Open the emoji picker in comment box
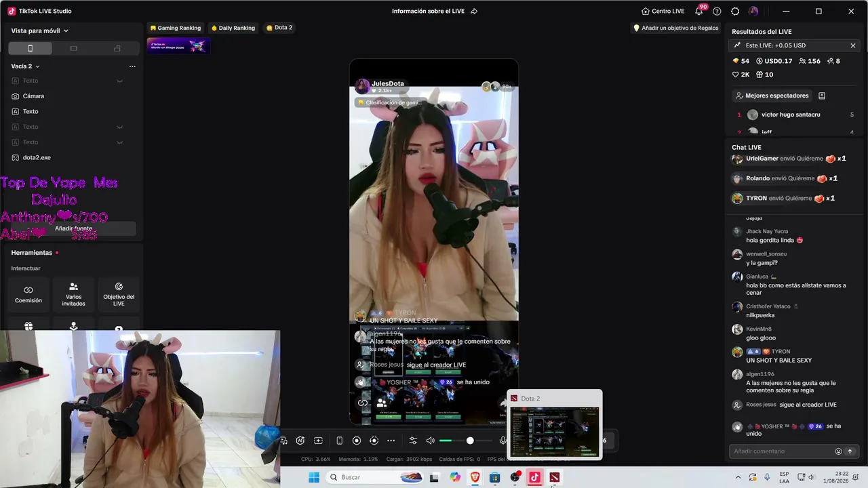Viewport: 868px width, 488px height. click(x=838, y=451)
